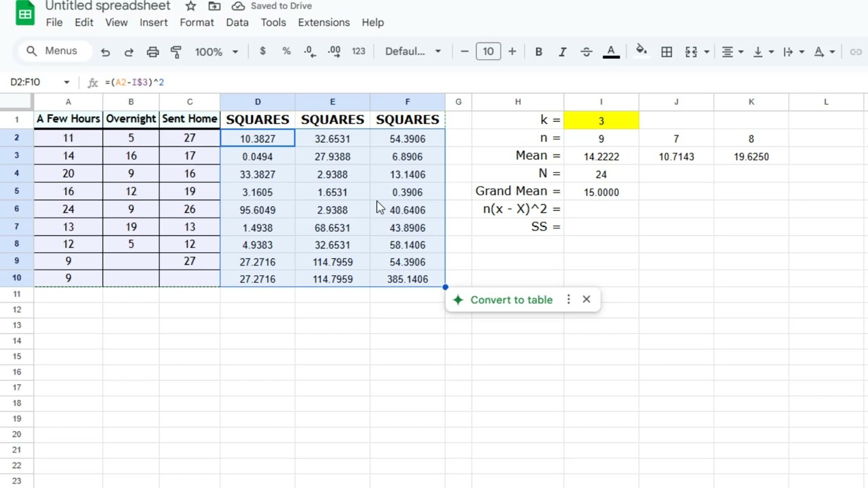Decrease decimal places

click(310, 51)
